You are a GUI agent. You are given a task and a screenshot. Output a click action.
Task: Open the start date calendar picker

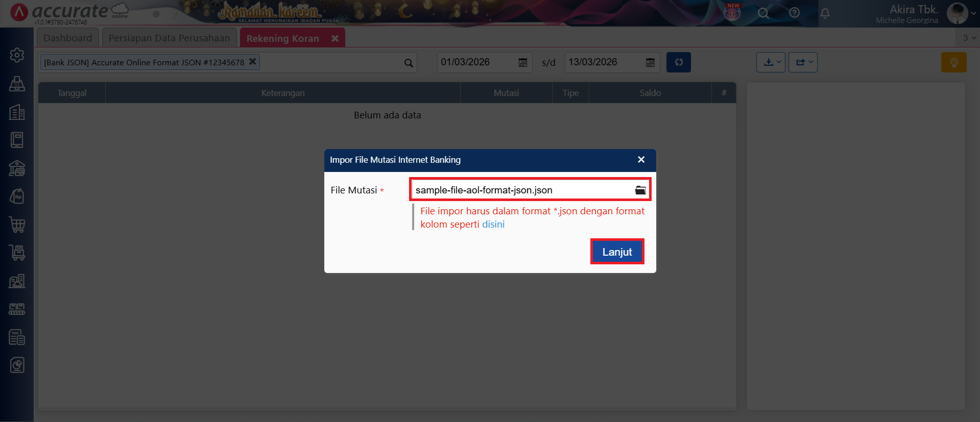click(x=522, y=62)
